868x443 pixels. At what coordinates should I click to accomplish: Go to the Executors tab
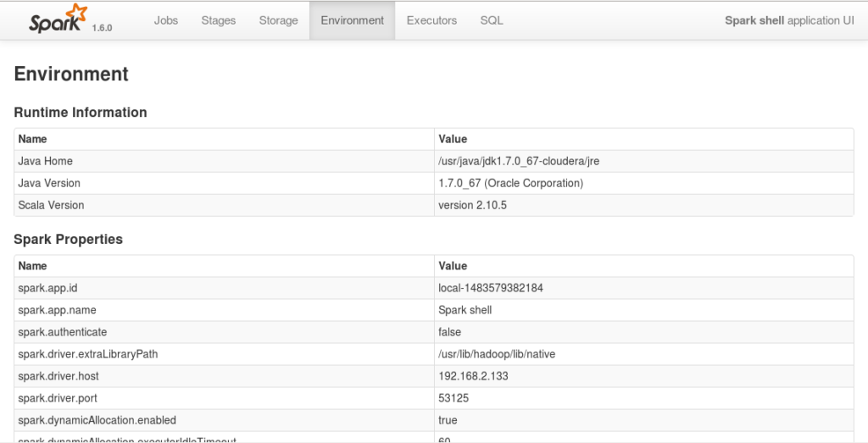pos(431,20)
